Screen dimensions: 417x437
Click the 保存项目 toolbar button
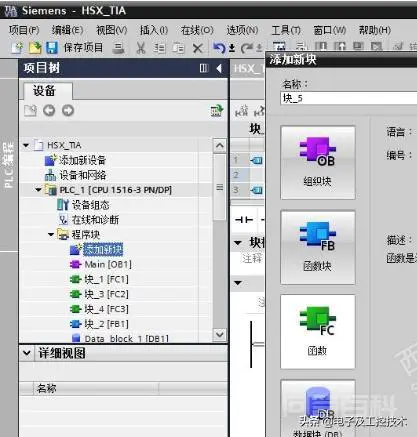[83, 47]
